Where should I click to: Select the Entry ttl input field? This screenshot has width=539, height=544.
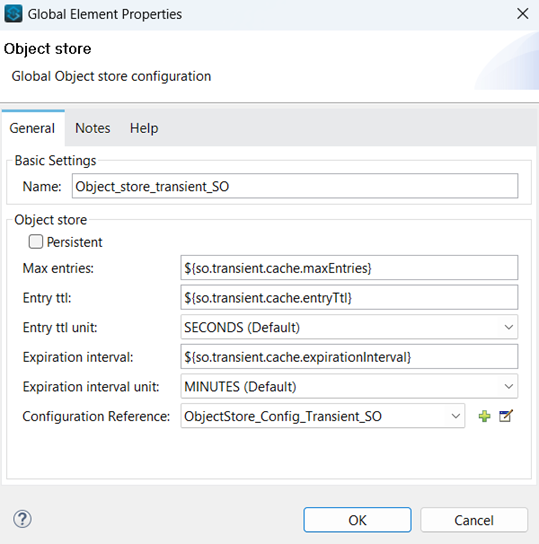tap(349, 298)
